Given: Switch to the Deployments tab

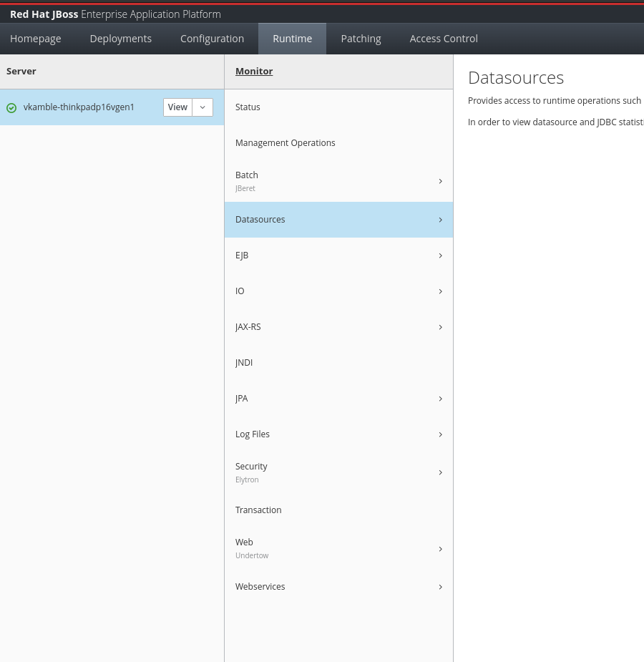Looking at the screenshot, I should tap(121, 39).
